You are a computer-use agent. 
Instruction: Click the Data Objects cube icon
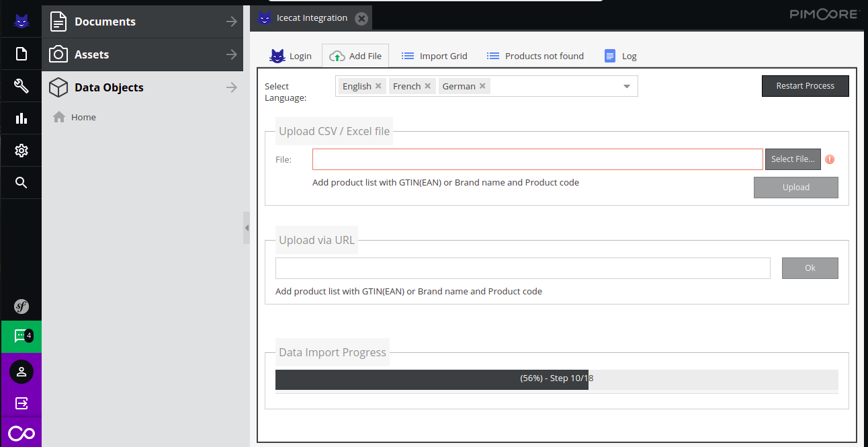[x=58, y=87]
